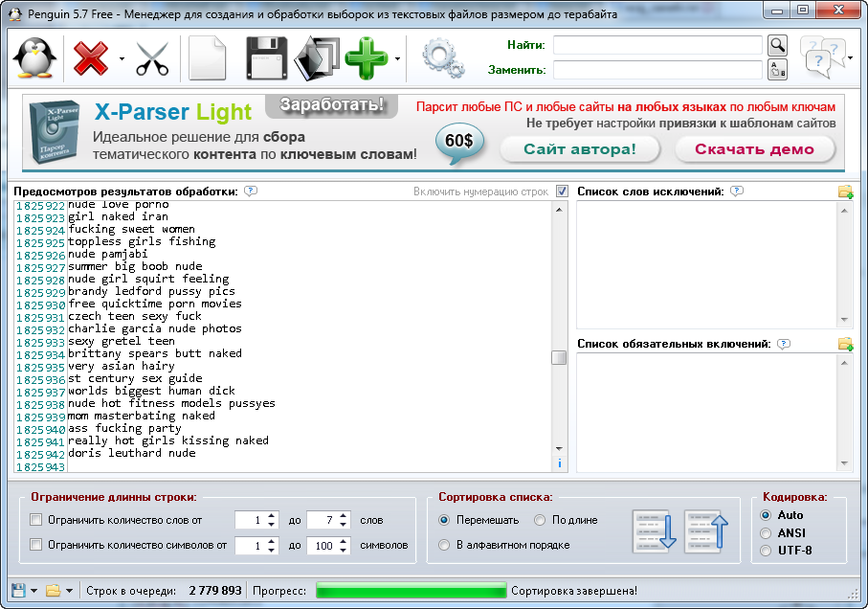868x609 pixels.
Task: Click the floppy disk save icon
Action: point(266,58)
